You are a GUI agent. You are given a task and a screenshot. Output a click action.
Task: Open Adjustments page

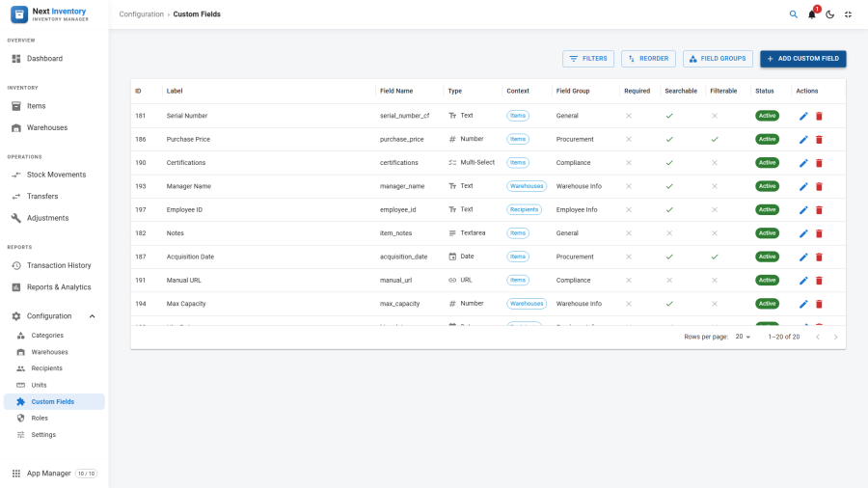[54, 218]
